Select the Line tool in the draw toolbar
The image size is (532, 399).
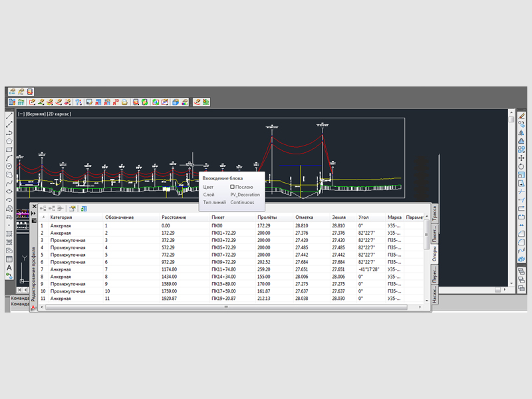point(9,115)
